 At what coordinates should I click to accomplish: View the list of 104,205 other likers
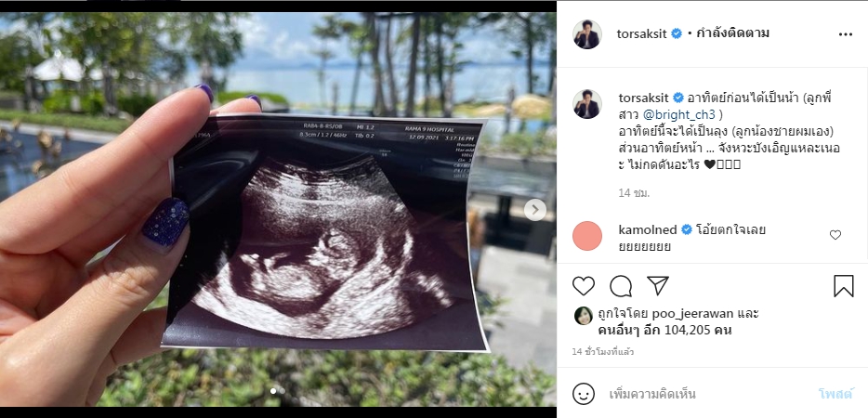665,330
